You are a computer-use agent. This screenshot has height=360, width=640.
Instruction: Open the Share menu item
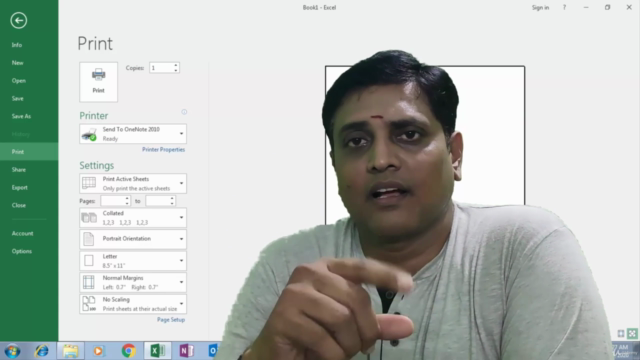point(19,170)
